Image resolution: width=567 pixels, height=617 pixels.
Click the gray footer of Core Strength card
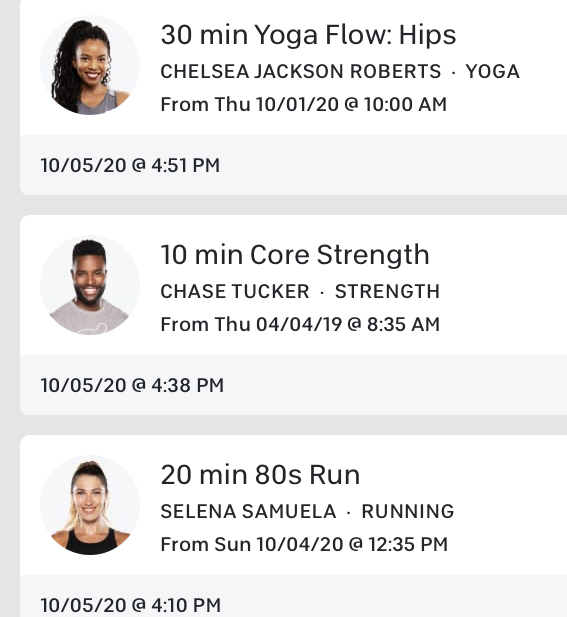coord(294,385)
